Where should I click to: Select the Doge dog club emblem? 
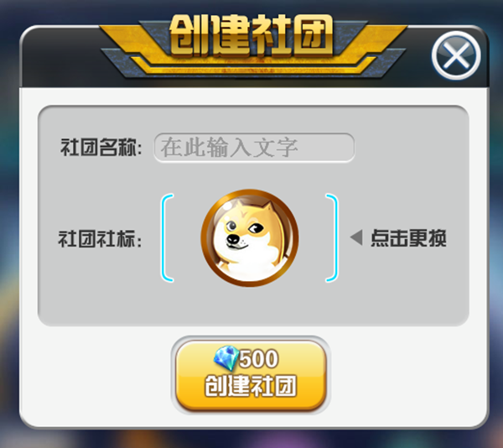coord(250,237)
